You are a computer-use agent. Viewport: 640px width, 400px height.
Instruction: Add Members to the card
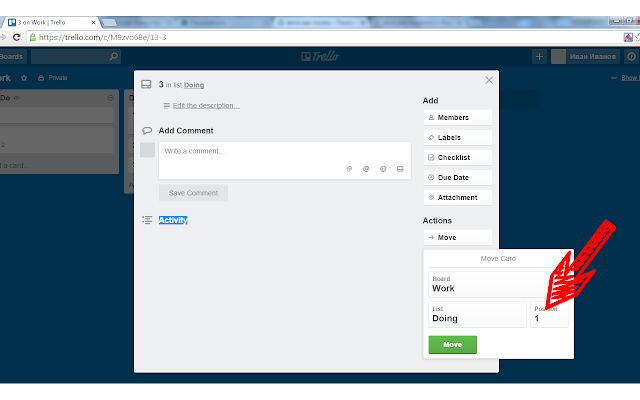pos(458,118)
